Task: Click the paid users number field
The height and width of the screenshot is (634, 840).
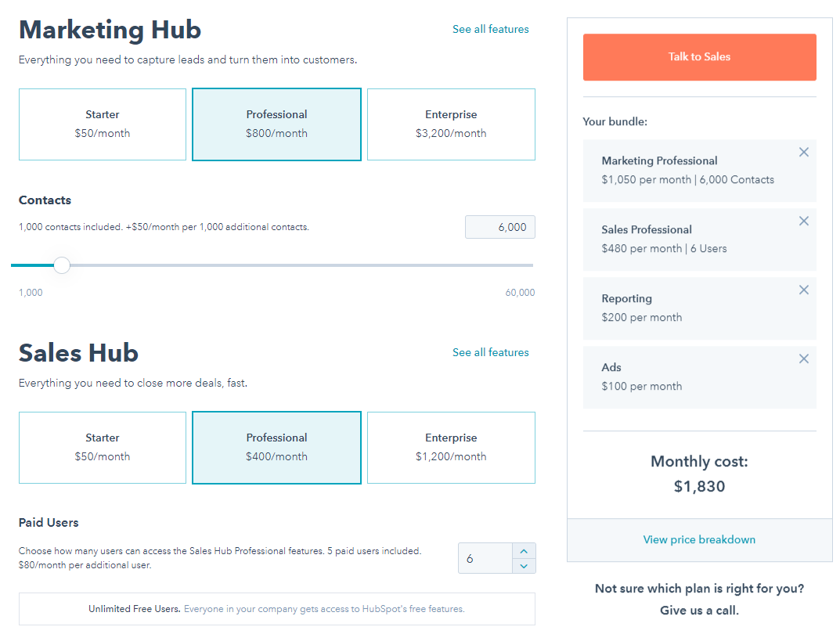Action: (484, 557)
